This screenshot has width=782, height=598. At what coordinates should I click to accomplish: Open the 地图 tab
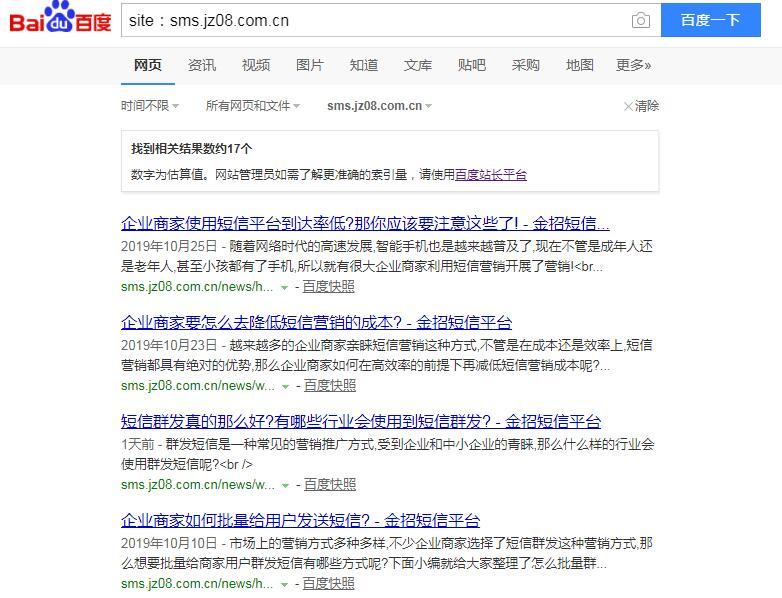pyautogui.click(x=580, y=65)
